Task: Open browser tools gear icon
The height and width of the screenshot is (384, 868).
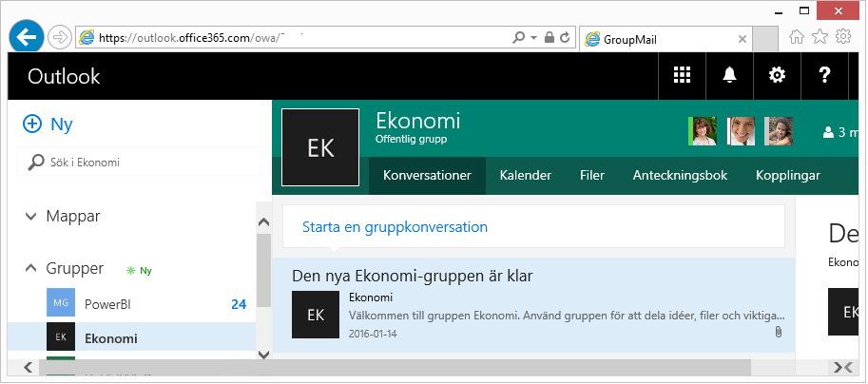Action: click(843, 36)
